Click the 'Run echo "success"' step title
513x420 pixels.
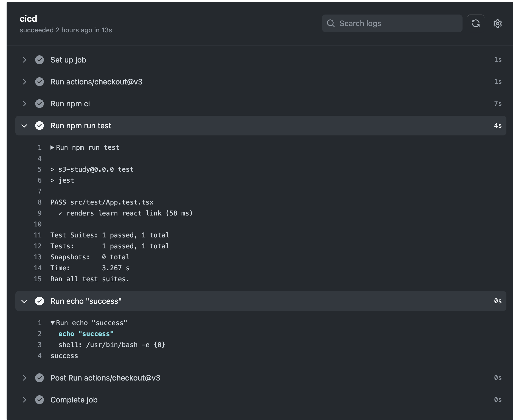[x=86, y=301]
